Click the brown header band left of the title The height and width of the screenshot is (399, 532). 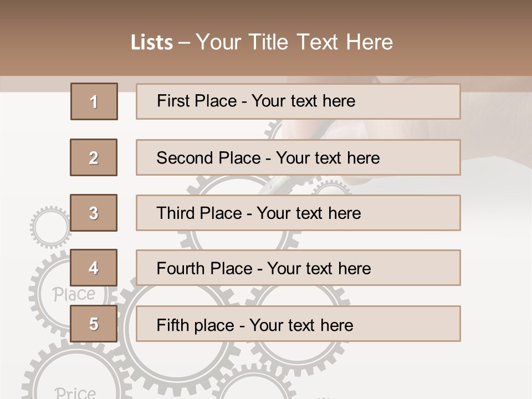[55, 39]
